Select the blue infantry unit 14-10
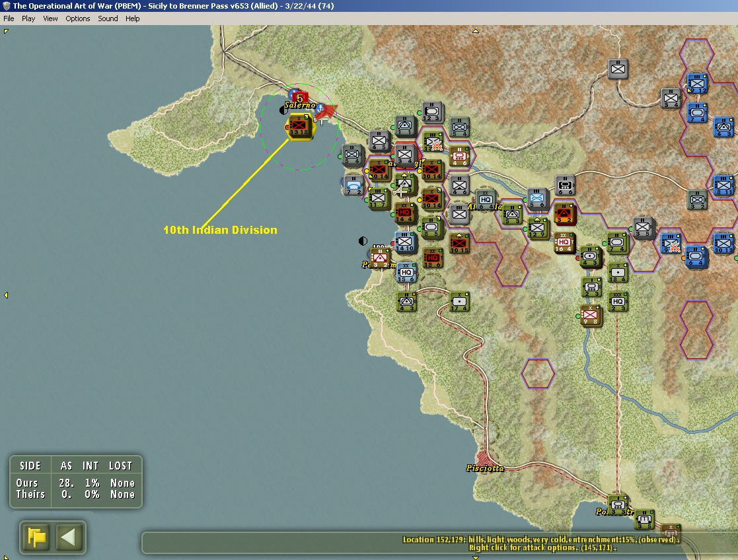Image resolution: width=738 pixels, height=560 pixels. click(405, 242)
